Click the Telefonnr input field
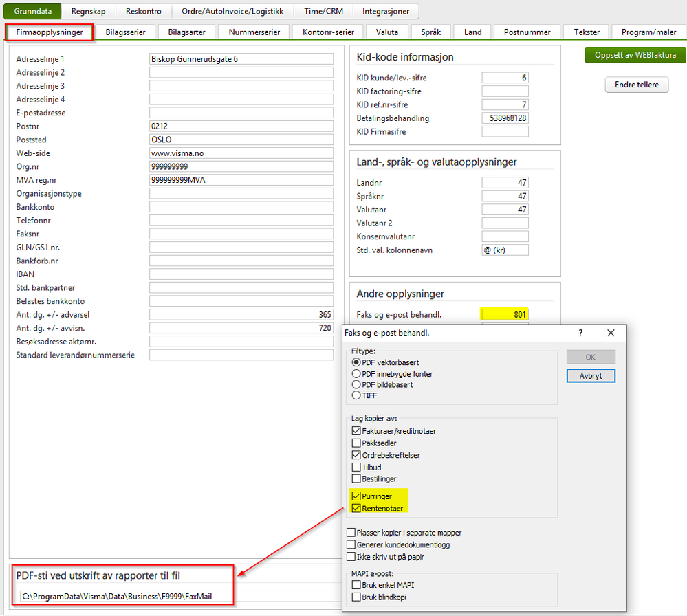Screen dimensions: 687x616 [241, 221]
